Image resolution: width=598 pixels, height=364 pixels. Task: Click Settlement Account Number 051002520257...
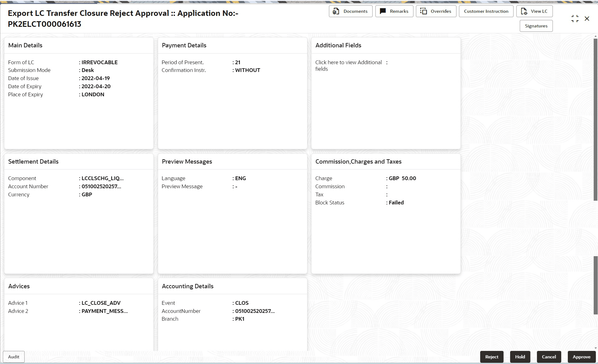[x=101, y=186]
